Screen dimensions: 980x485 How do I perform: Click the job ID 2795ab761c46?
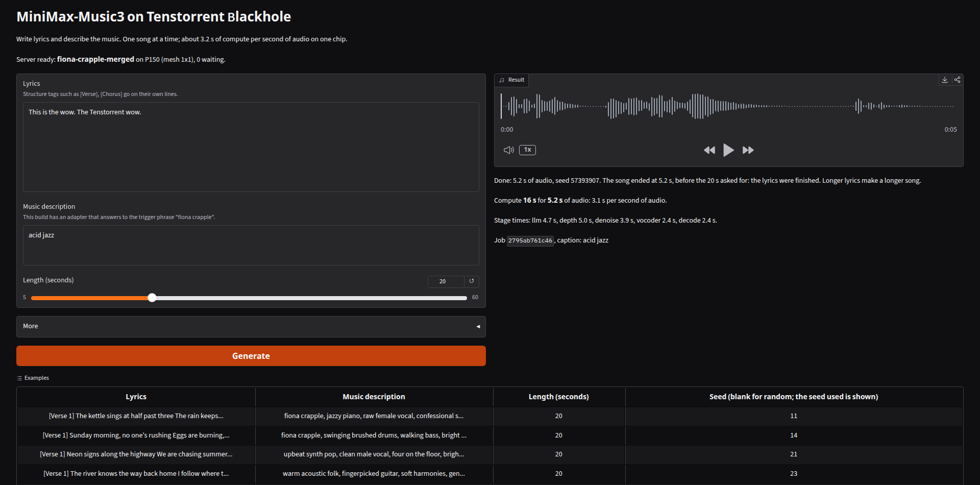point(530,240)
